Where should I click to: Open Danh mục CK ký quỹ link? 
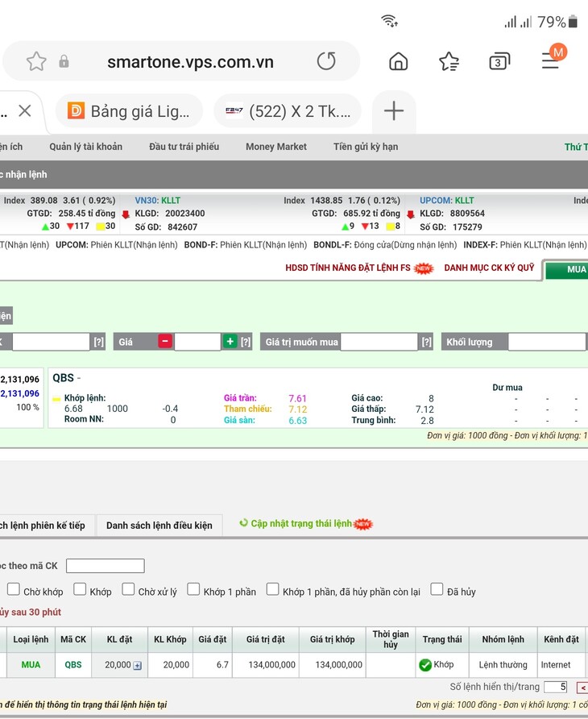coord(489,268)
